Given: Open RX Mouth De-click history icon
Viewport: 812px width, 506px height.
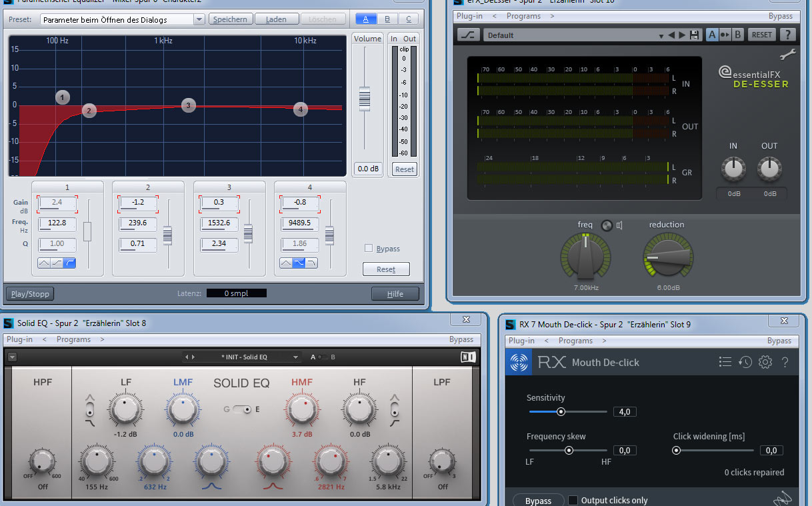Looking at the screenshot, I should 745,362.
